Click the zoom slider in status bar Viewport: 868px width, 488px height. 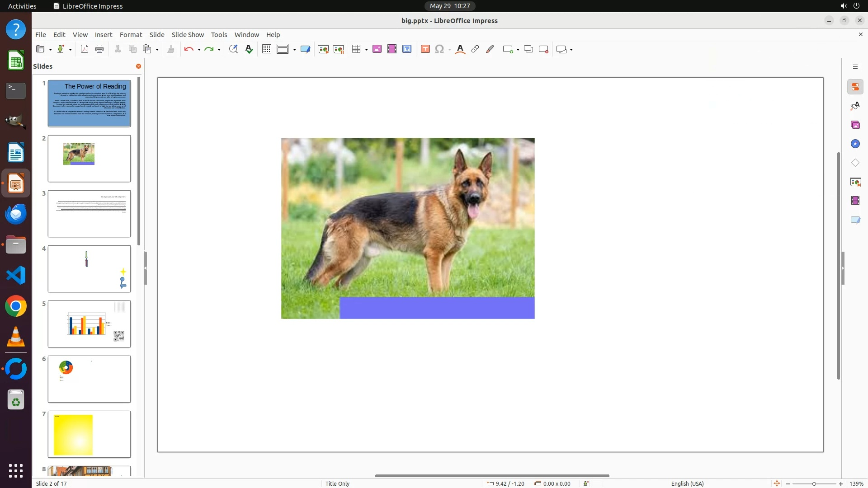[814, 483]
